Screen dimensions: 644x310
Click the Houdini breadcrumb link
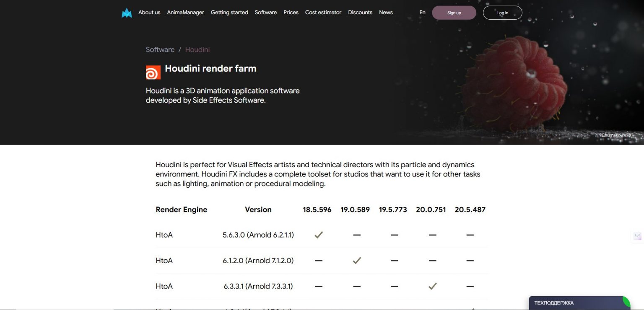point(197,49)
